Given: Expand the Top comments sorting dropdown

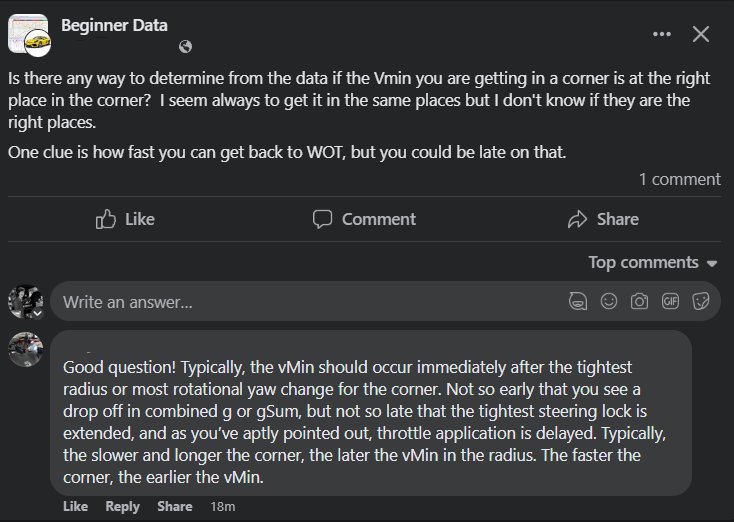Looking at the screenshot, I should (x=653, y=263).
